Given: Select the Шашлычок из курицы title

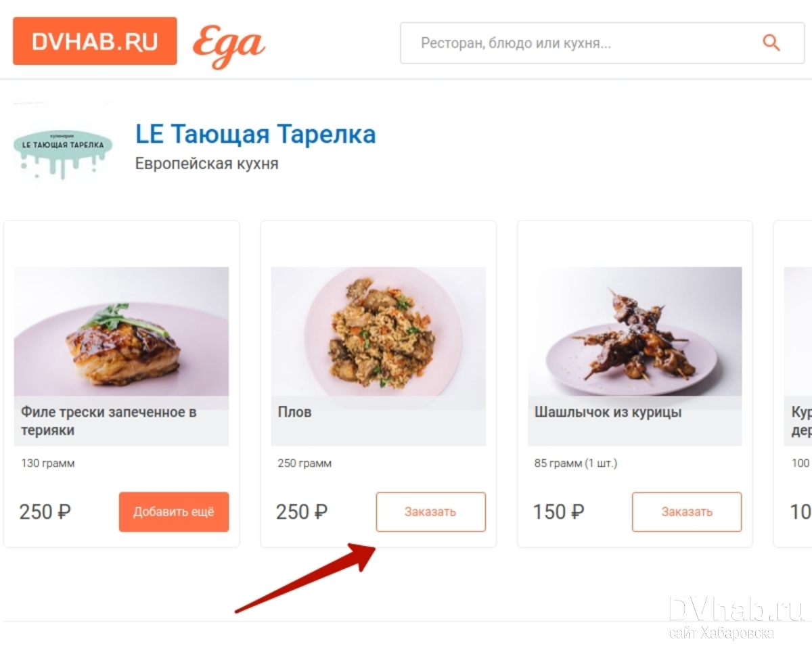Looking at the screenshot, I should pyautogui.click(x=608, y=412).
